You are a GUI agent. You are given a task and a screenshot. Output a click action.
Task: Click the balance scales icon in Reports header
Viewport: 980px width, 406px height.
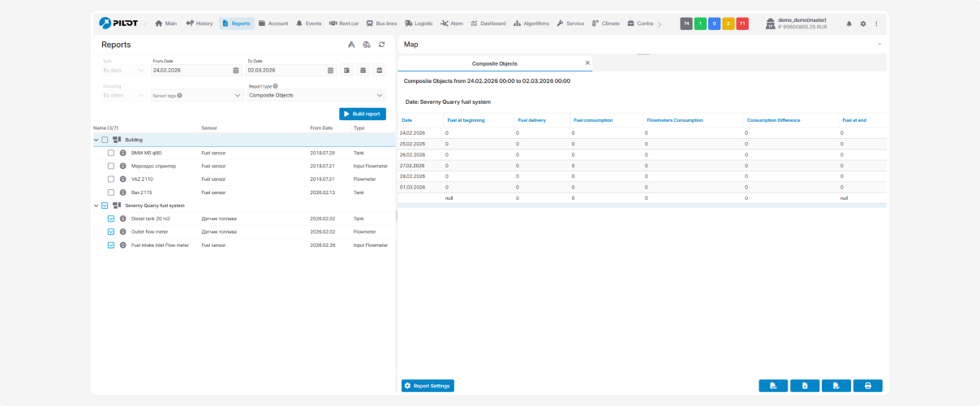367,45
